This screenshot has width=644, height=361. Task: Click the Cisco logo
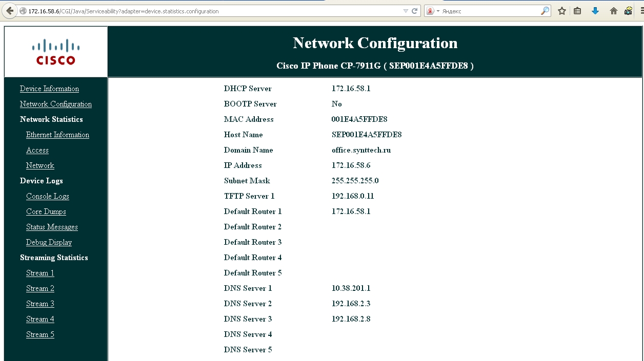pyautogui.click(x=56, y=52)
